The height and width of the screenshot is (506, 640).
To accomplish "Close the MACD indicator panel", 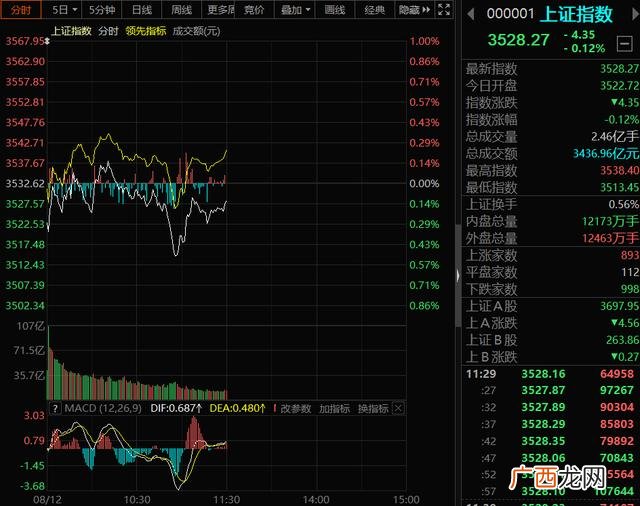I will point(398,408).
